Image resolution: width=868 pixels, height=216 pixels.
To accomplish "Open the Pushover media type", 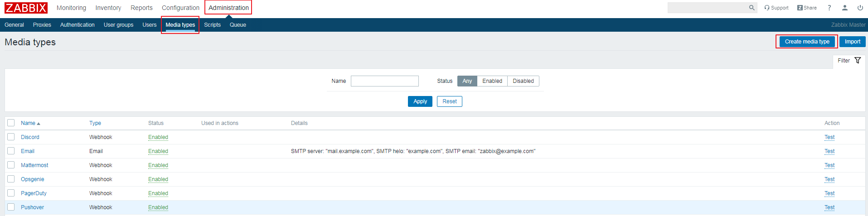I will pyautogui.click(x=33, y=207).
